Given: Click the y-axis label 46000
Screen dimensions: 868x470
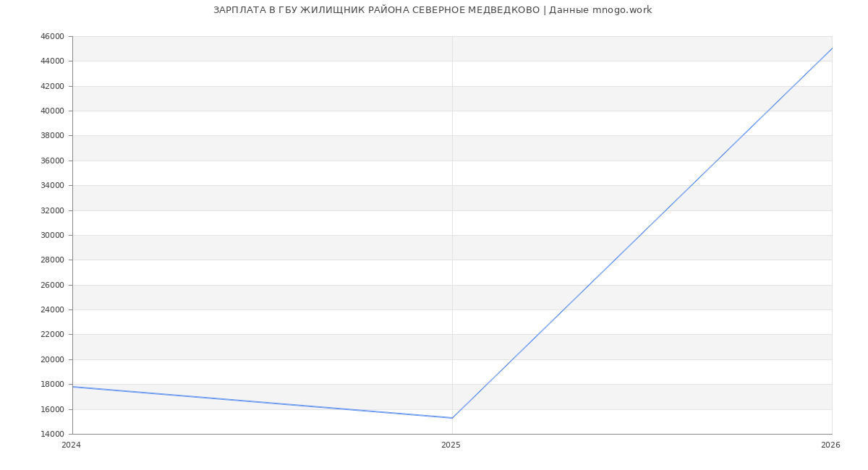Looking at the screenshot, I should (54, 36).
